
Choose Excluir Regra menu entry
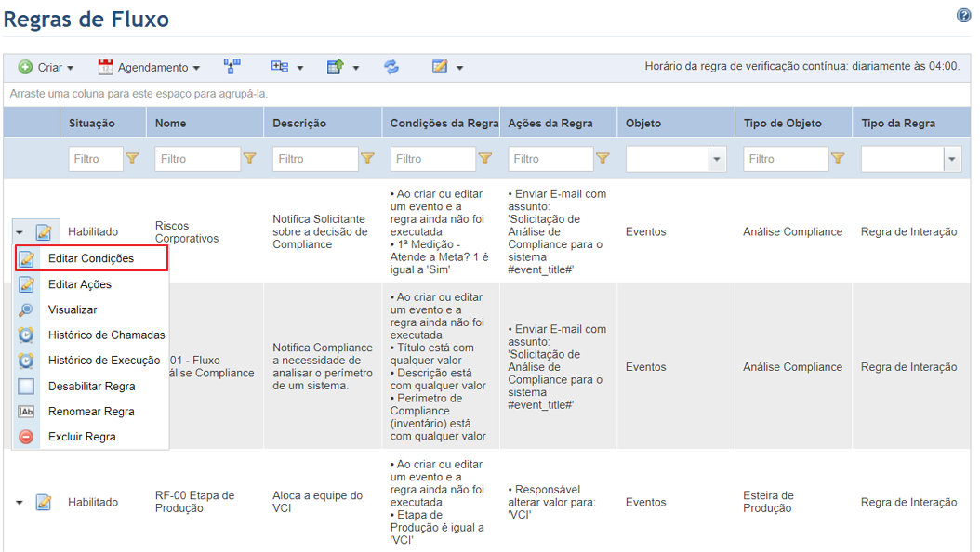point(91,437)
